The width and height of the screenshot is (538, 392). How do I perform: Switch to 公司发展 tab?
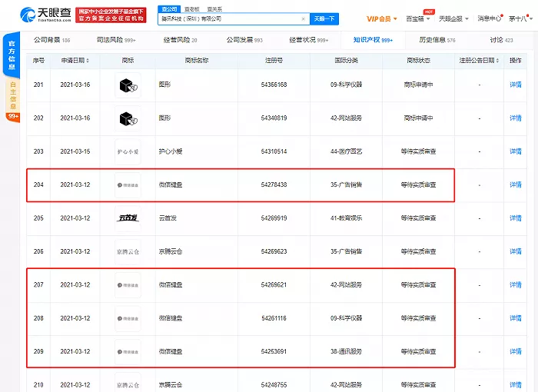tap(244, 40)
